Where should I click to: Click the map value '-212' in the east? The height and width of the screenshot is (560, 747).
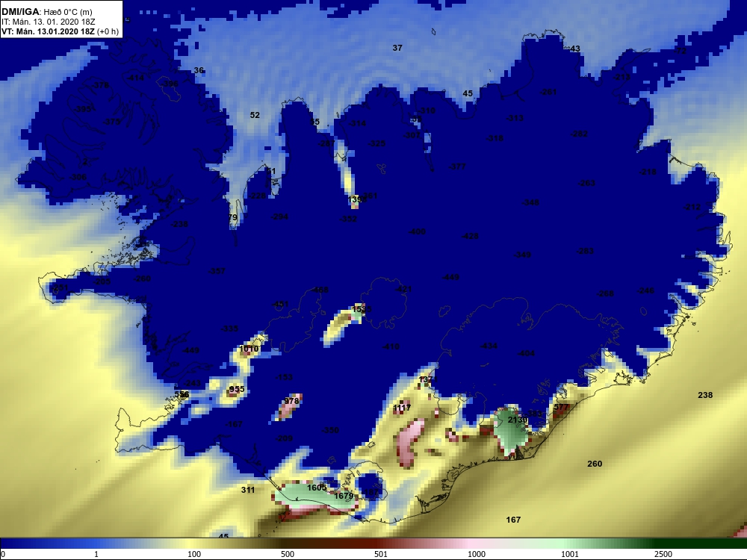692,207
